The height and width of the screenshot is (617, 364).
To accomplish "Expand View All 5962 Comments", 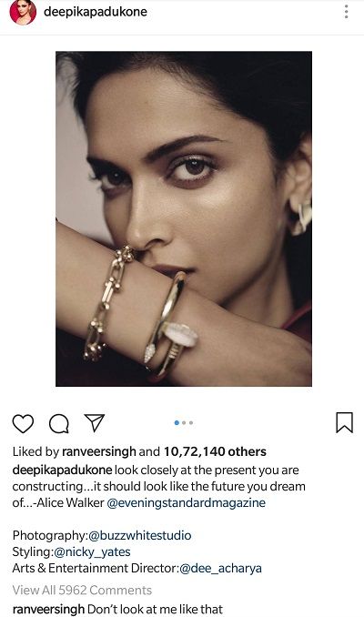I will 82,591.
